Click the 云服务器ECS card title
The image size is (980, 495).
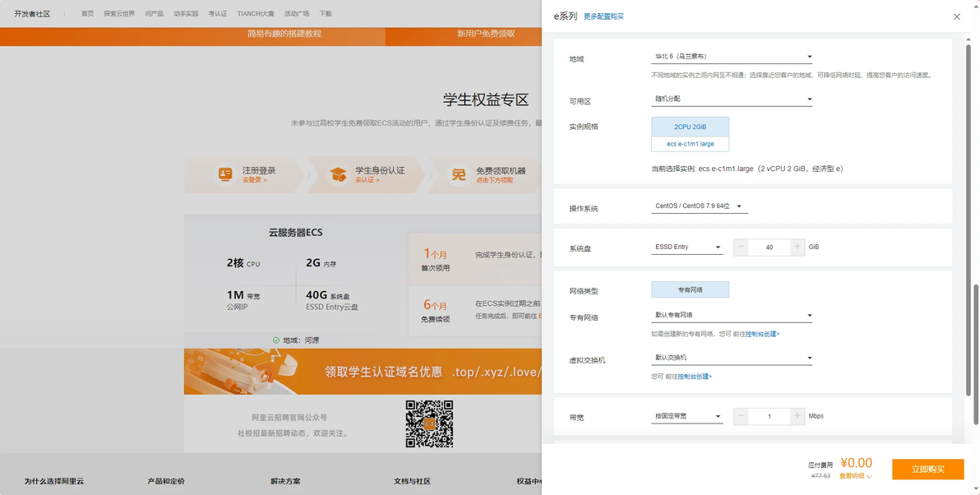296,233
